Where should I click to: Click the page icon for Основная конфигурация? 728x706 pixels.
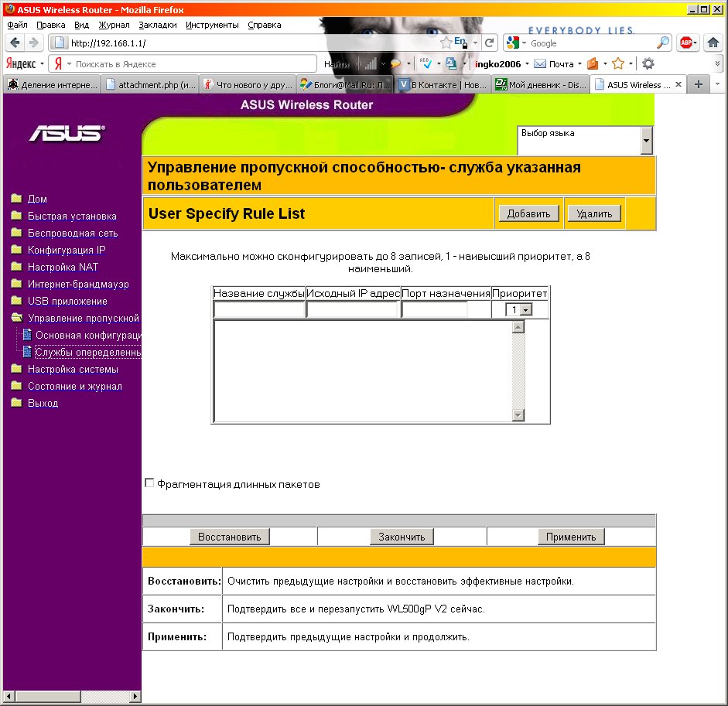(27, 335)
